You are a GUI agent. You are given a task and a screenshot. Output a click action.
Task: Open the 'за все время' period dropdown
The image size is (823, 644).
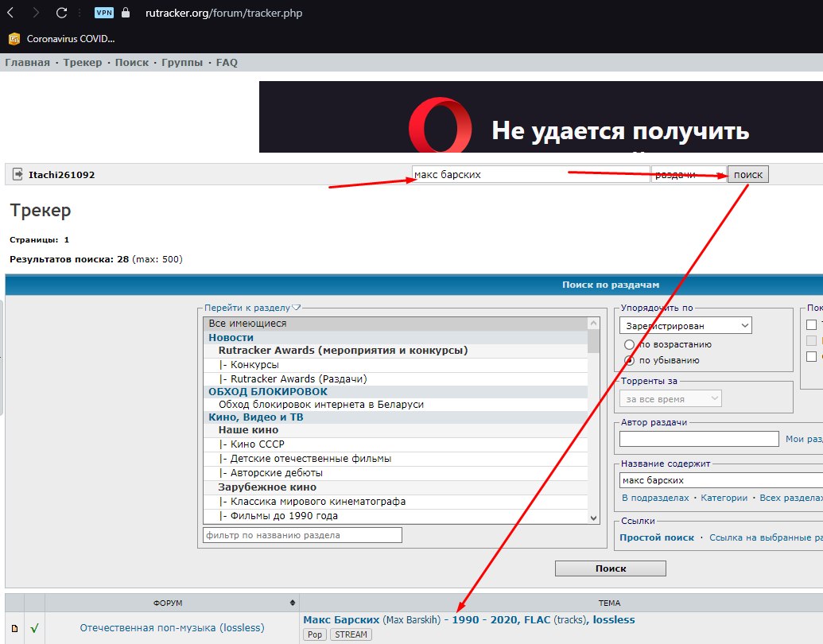tap(670, 398)
